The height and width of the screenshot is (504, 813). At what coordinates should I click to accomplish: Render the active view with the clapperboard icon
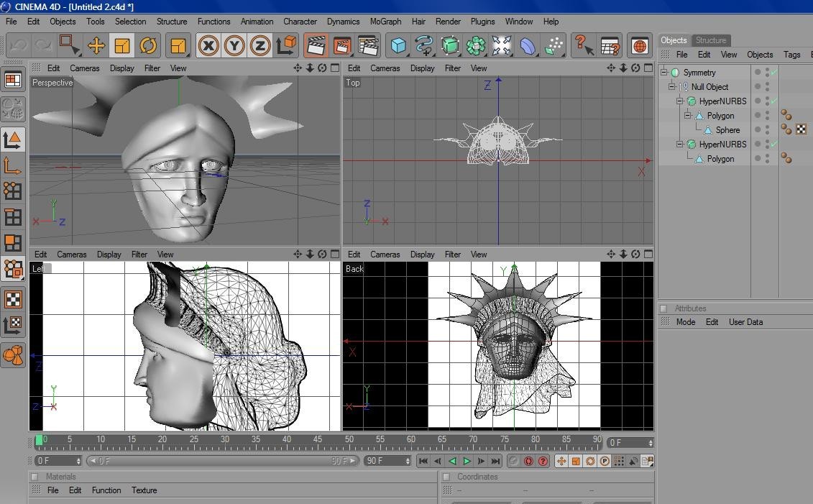(316, 45)
